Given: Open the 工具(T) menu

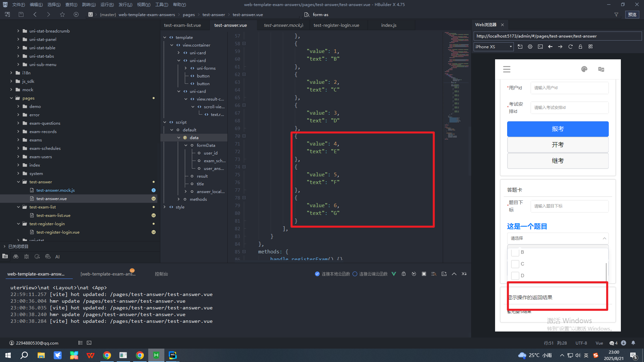Looking at the screenshot, I should pos(161,4).
